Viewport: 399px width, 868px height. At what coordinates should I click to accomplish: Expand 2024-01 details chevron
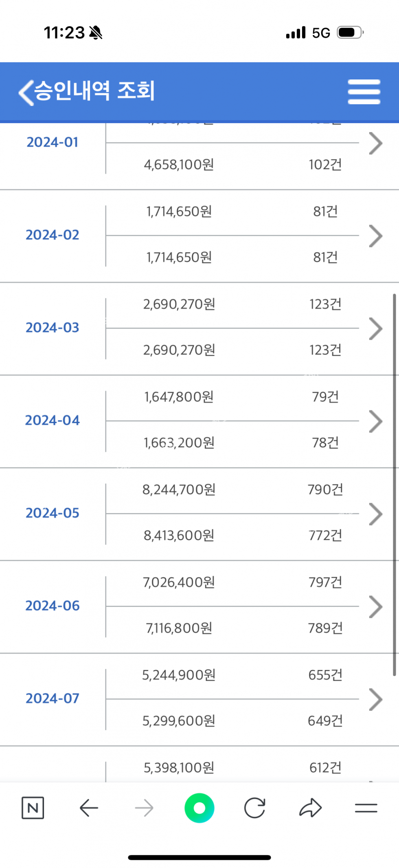pyautogui.click(x=375, y=143)
